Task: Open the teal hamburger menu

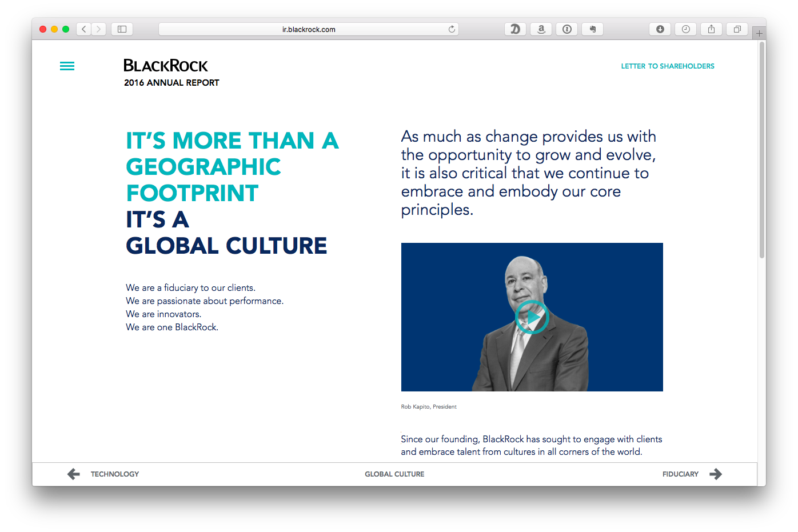Action: pos(67,66)
